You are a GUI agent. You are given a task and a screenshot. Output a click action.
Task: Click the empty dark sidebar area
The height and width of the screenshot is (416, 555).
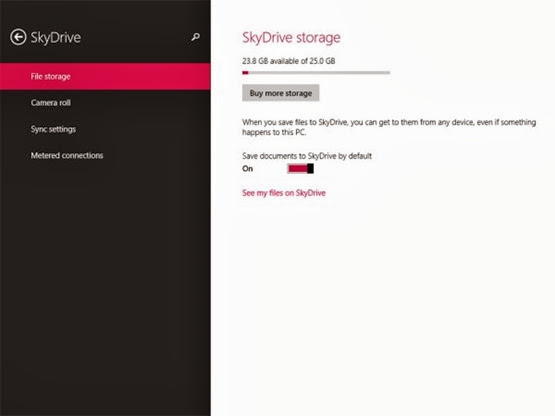click(105, 283)
